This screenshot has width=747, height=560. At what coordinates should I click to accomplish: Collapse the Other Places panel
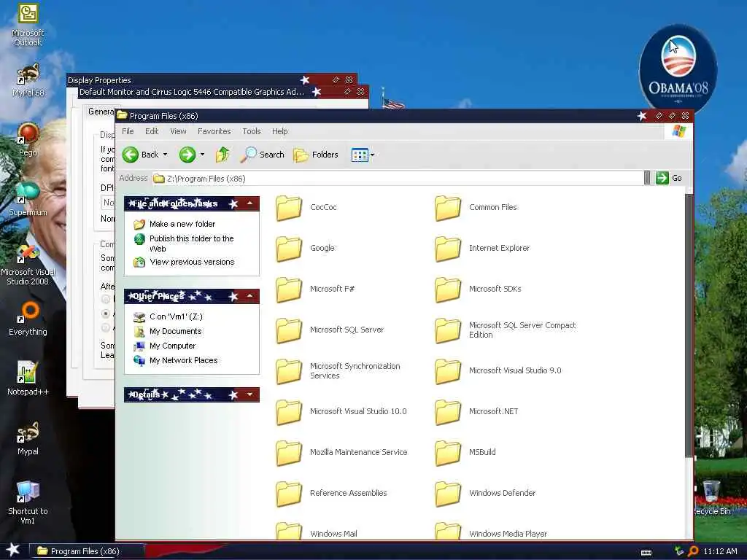249,296
